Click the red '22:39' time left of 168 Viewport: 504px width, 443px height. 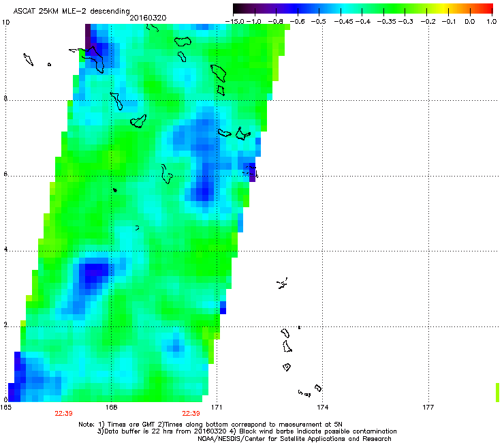coord(63,414)
